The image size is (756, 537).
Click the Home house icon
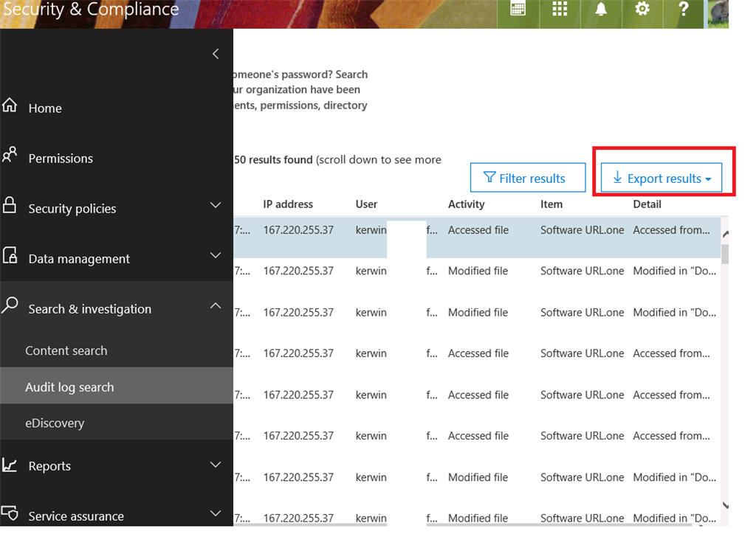point(10,105)
